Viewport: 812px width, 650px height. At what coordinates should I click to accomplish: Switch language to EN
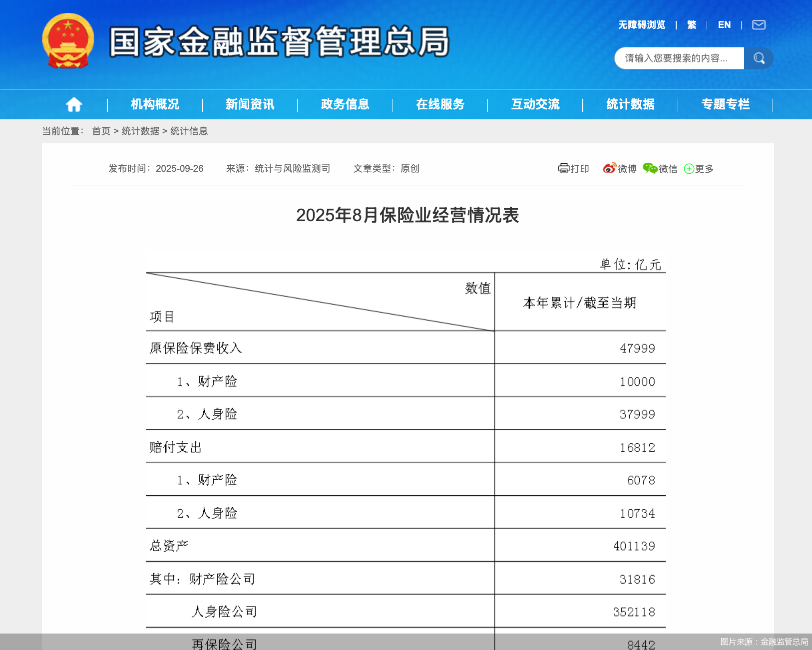725,25
